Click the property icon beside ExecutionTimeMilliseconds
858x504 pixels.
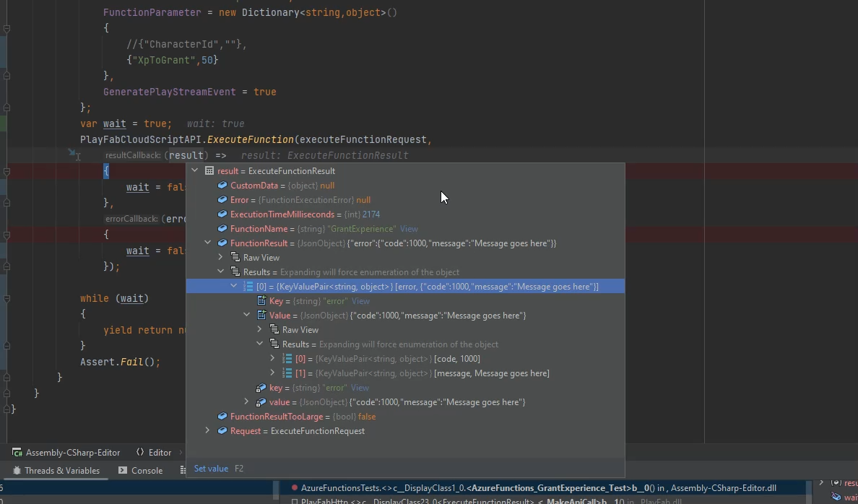coord(222,214)
